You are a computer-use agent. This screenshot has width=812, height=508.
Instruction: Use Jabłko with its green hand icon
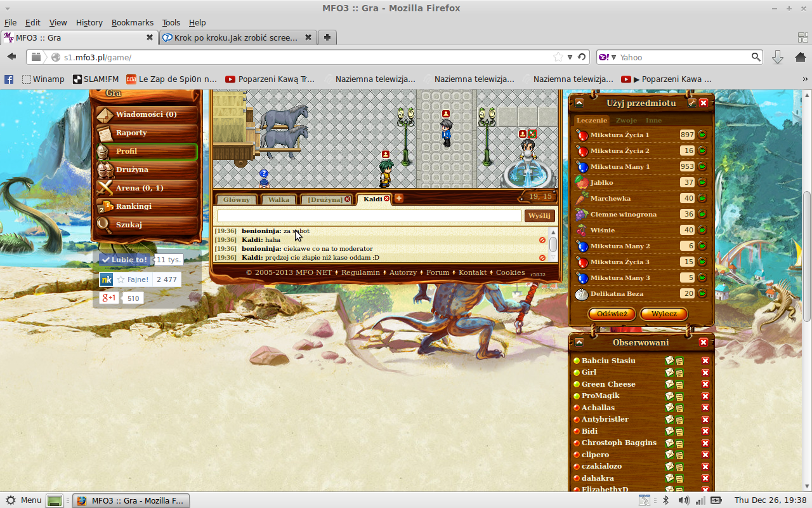click(x=702, y=182)
